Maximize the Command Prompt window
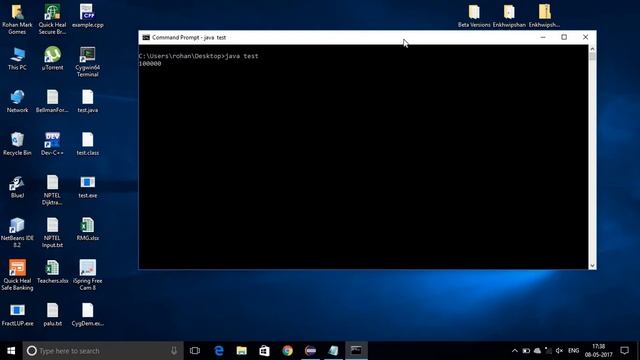The image size is (640, 360). coord(564,37)
